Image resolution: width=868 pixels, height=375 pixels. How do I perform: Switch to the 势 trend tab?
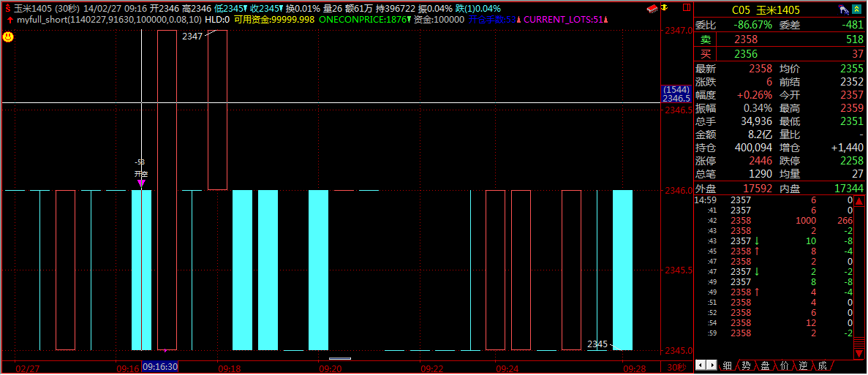pos(746,365)
